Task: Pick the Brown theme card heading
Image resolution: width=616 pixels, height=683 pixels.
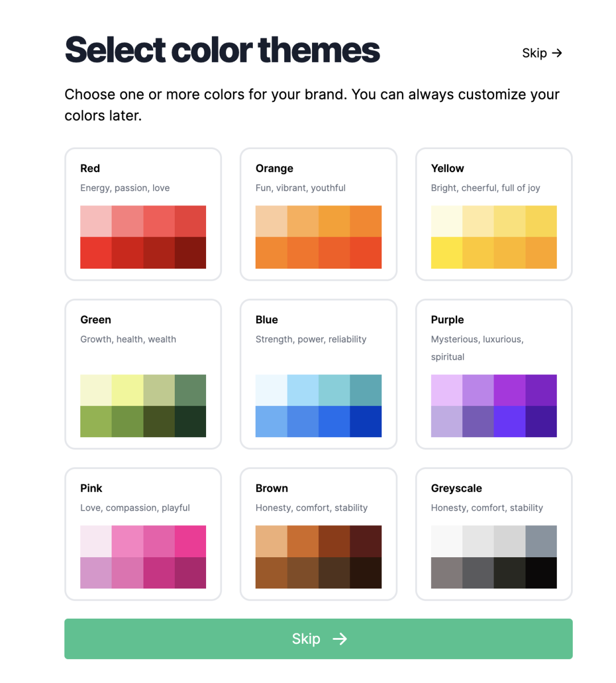Action: pyautogui.click(x=272, y=488)
